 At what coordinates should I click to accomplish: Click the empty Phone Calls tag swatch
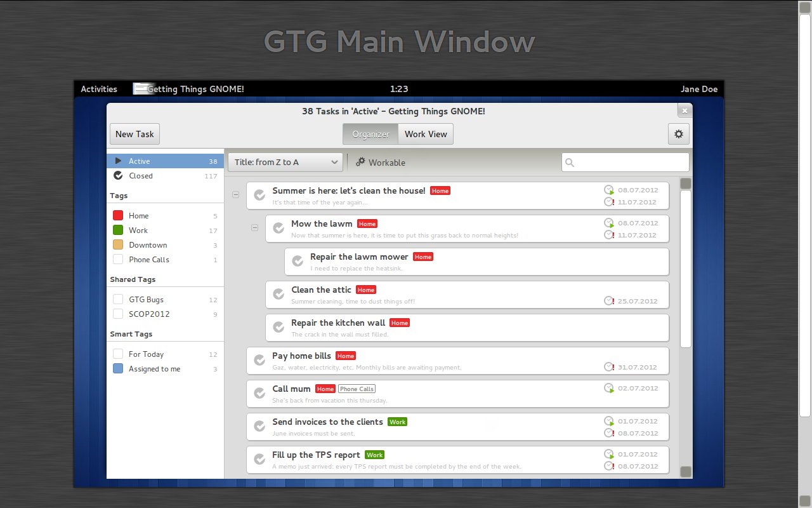[118, 260]
